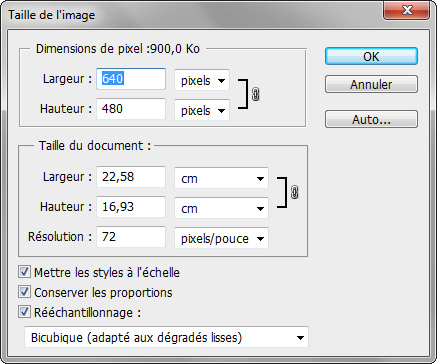Click the Taille de l'image title text
This screenshot has height=364, width=437.
52,15
